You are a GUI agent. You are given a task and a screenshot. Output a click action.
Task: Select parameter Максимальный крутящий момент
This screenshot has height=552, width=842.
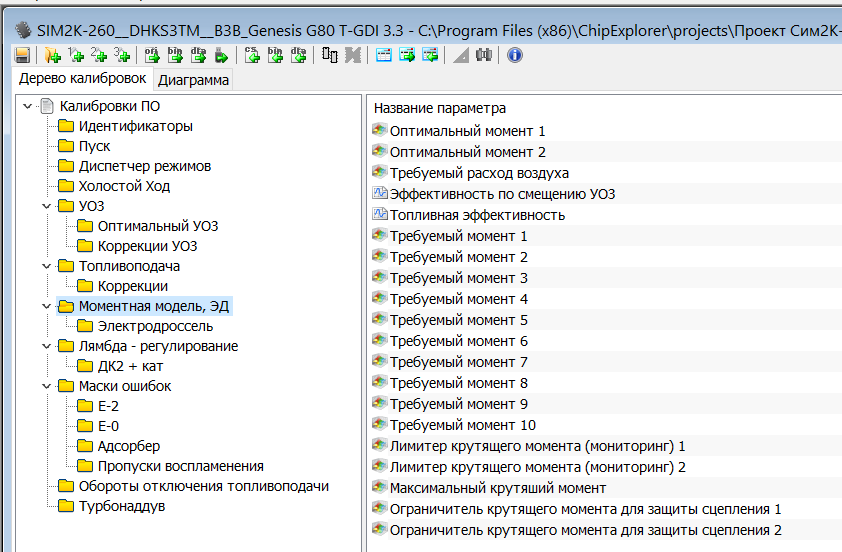tap(497, 488)
